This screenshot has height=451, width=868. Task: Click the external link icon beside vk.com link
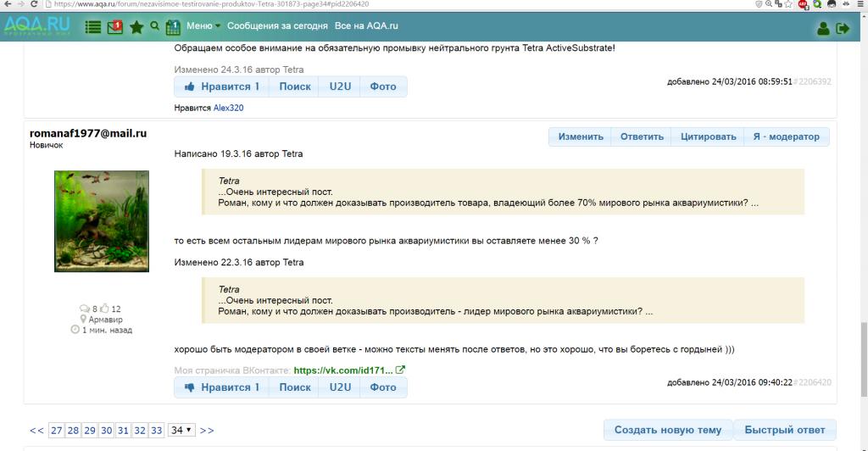coord(400,370)
